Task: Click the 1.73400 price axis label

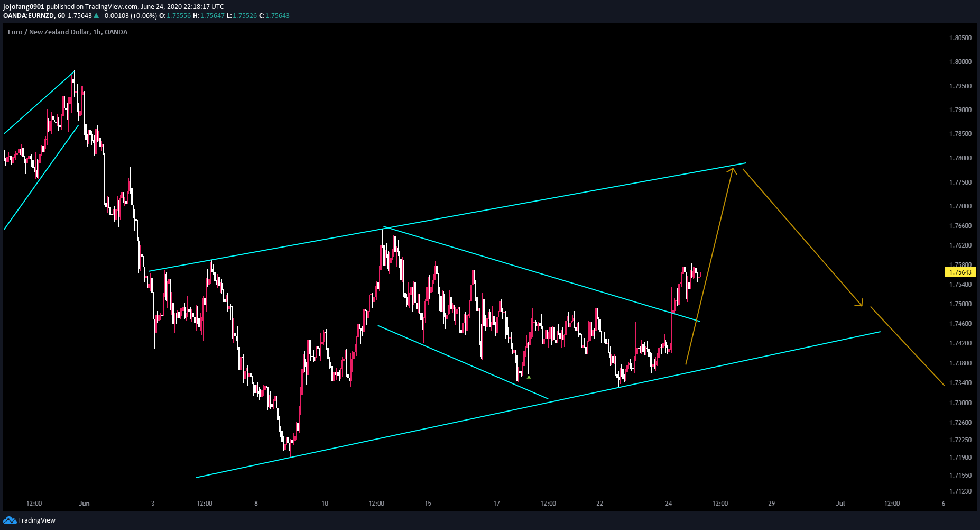Action: click(x=960, y=383)
